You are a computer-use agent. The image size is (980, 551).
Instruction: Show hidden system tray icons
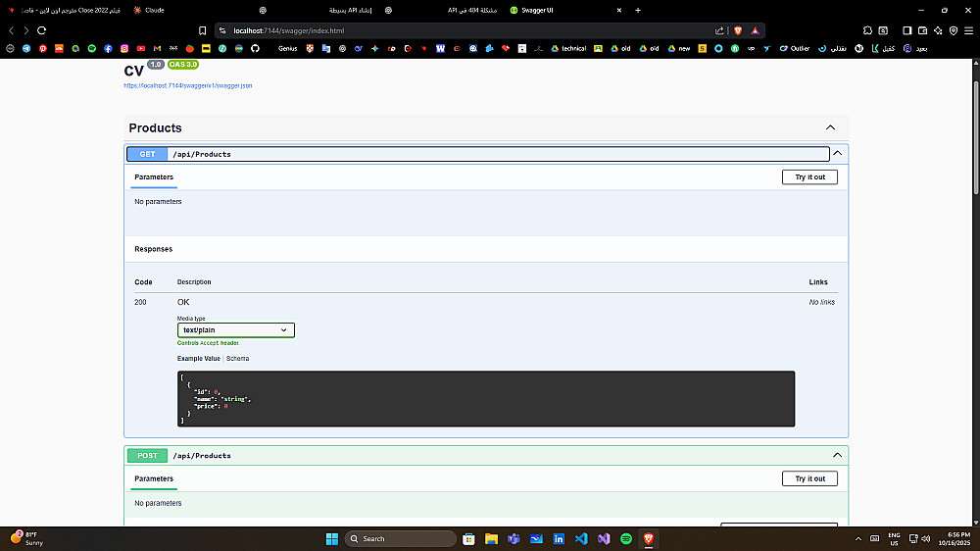pyautogui.click(x=858, y=538)
